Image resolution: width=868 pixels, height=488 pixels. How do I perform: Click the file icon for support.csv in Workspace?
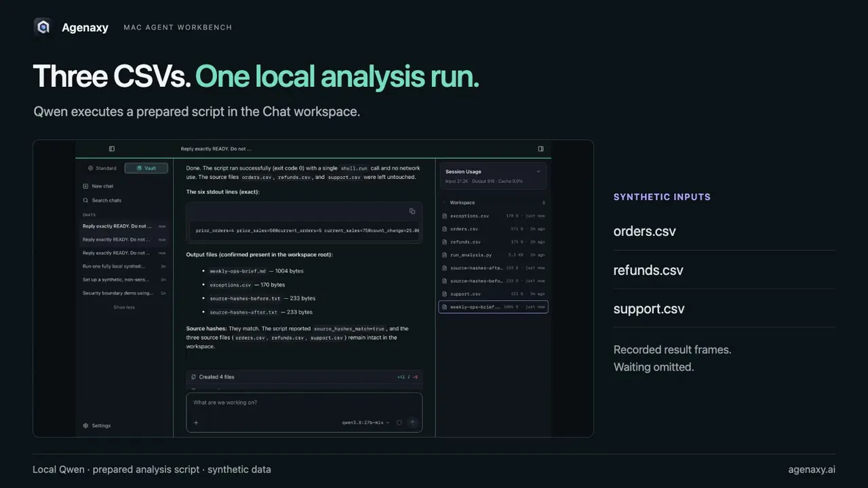point(445,294)
